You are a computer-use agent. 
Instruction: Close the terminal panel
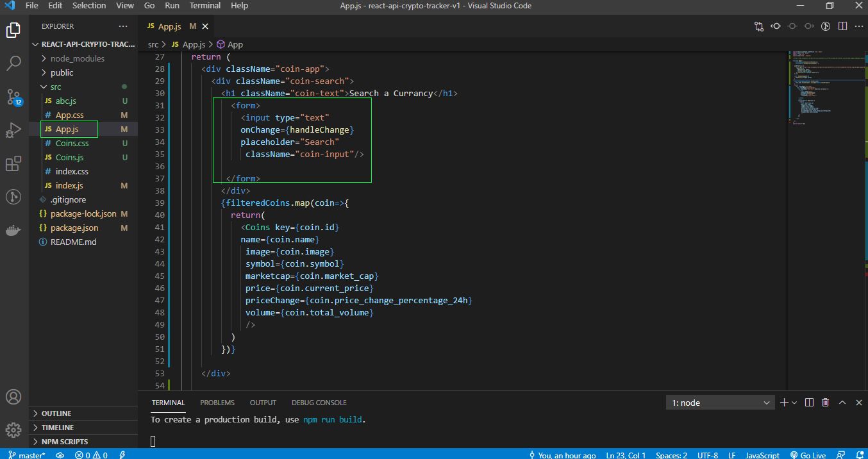tap(858, 403)
